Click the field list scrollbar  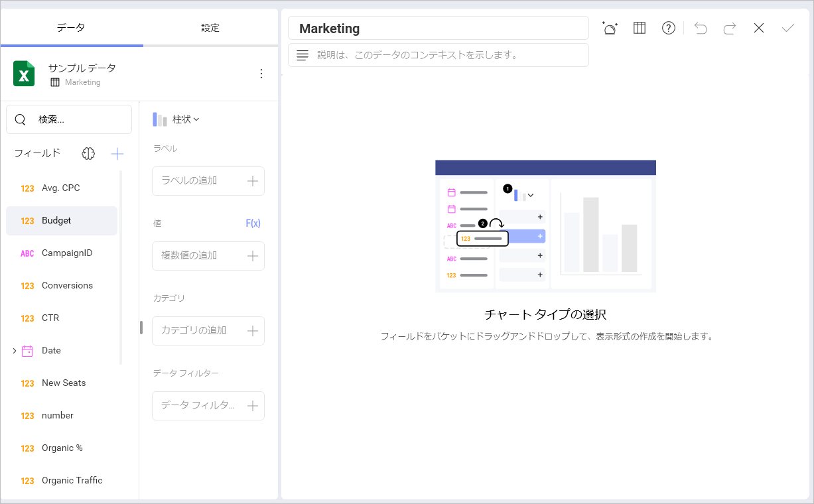[121, 267]
